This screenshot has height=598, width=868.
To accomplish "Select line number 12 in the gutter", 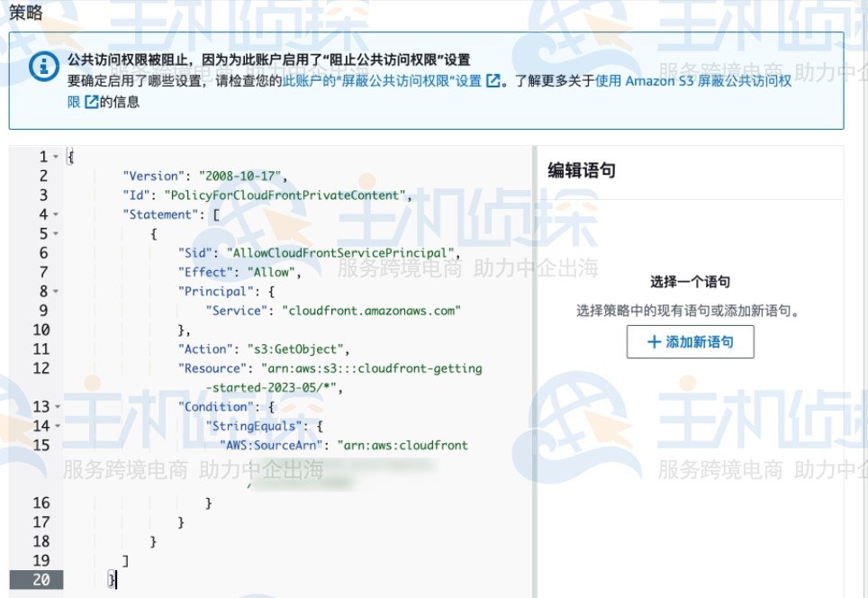I will pyautogui.click(x=41, y=368).
